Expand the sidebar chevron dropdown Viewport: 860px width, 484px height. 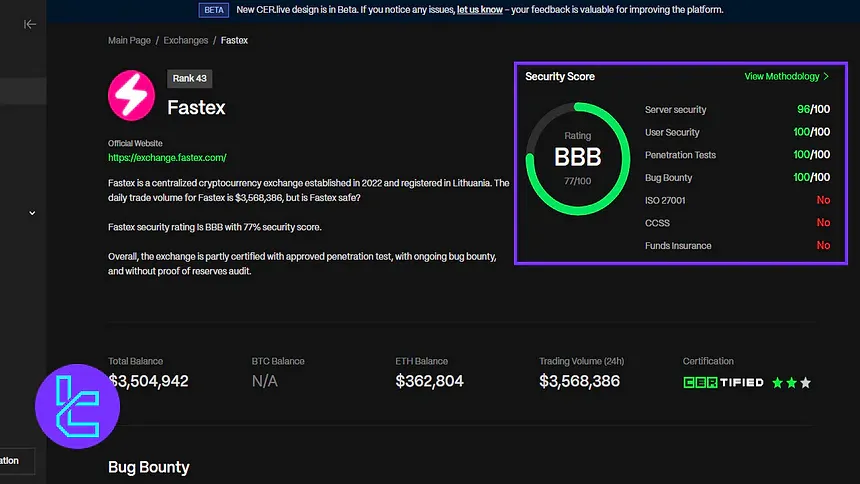(x=32, y=213)
